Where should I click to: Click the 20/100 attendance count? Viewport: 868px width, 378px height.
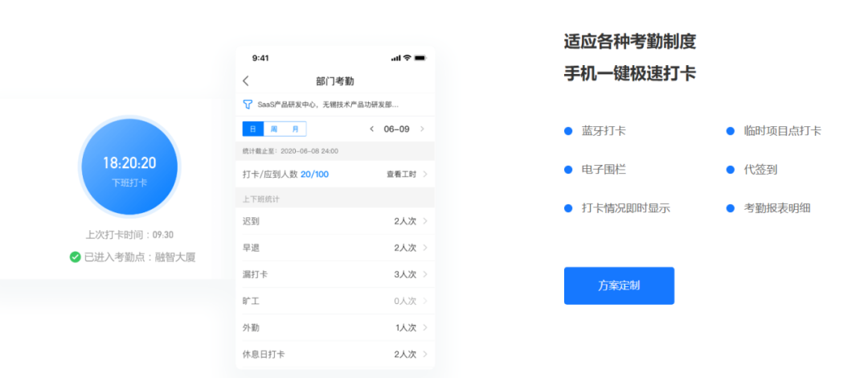coord(314,175)
